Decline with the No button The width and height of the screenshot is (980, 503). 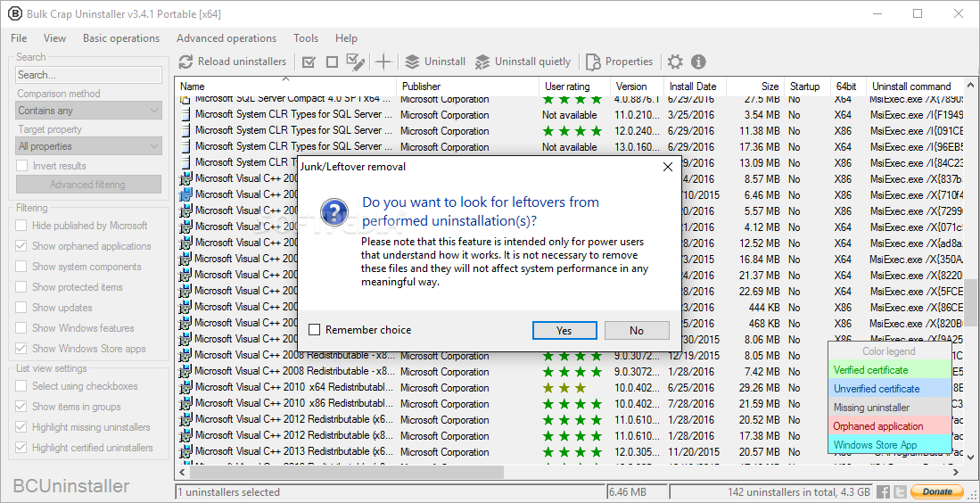(x=637, y=331)
